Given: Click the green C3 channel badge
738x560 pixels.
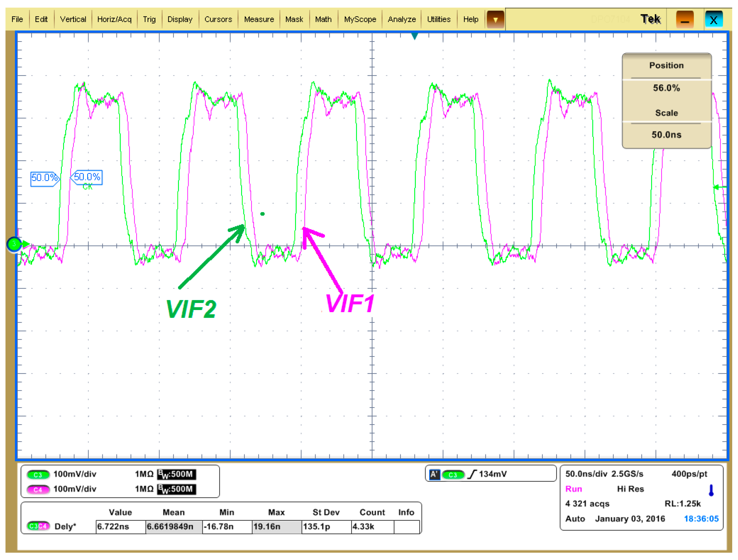Looking at the screenshot, I should tap(38, 475).
